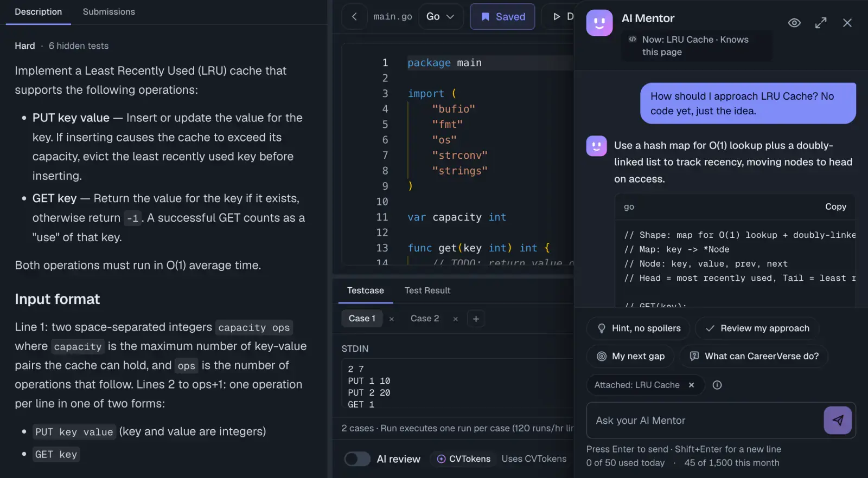868x478 pixels.
Task: Expand the AI Mentor panel
Action: tap(821, 23)
